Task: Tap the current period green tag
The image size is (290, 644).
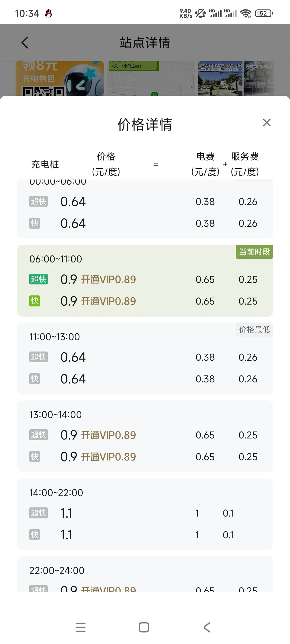Action: (x=254, y=252)
